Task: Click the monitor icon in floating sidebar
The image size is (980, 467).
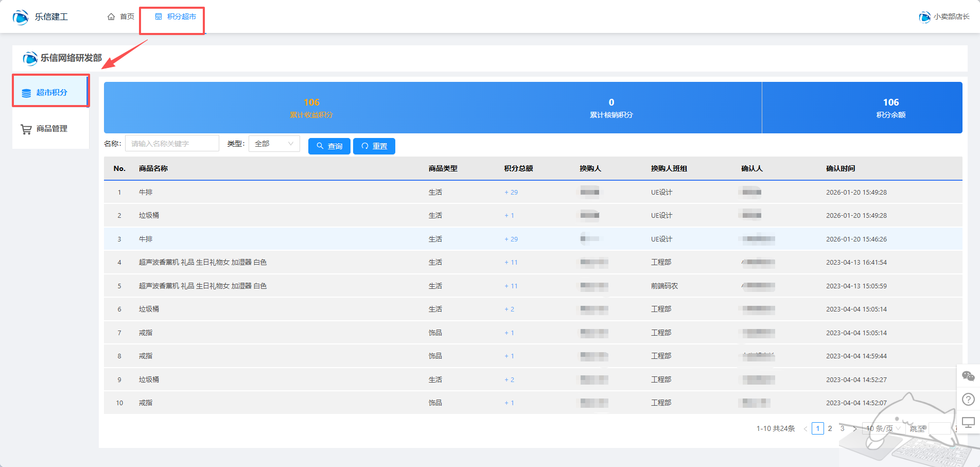Action: (968, 423)
